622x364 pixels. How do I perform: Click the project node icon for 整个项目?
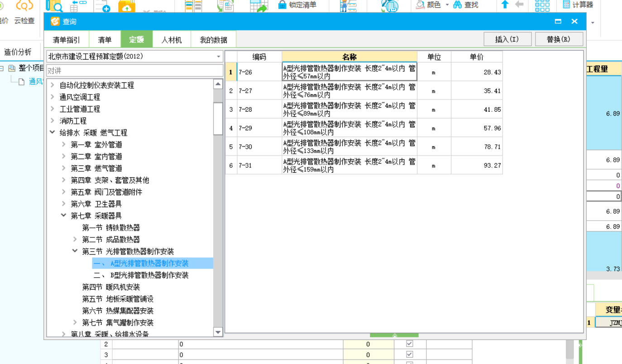coord(12,68)
